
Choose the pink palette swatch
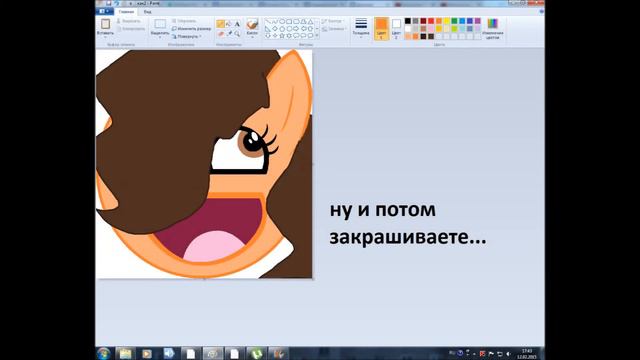tap(431, 29)
